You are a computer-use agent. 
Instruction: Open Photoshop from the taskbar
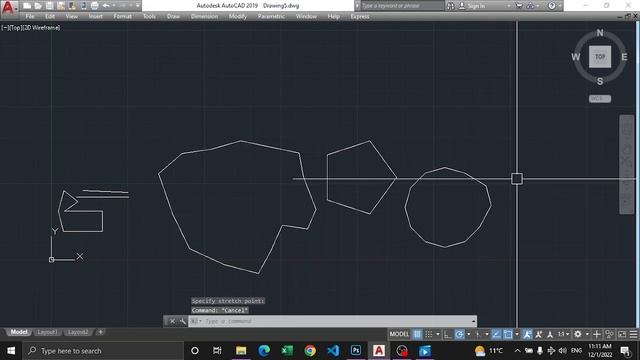(356, 351)
